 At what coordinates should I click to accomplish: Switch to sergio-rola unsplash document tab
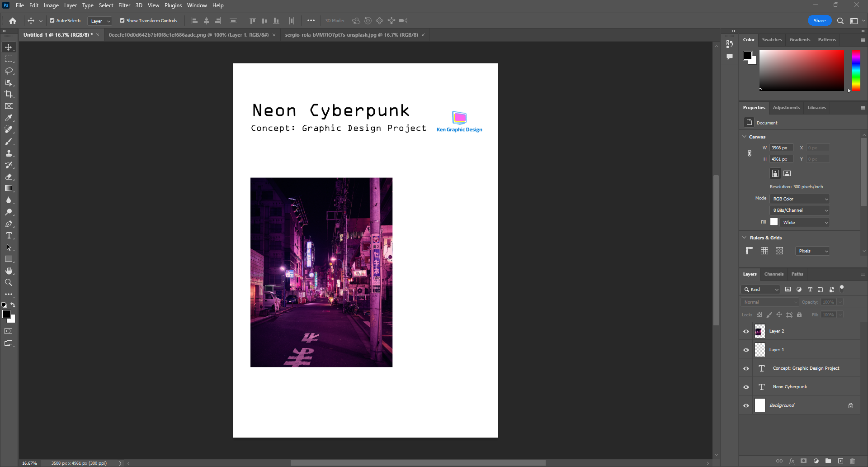coord(351,35)
